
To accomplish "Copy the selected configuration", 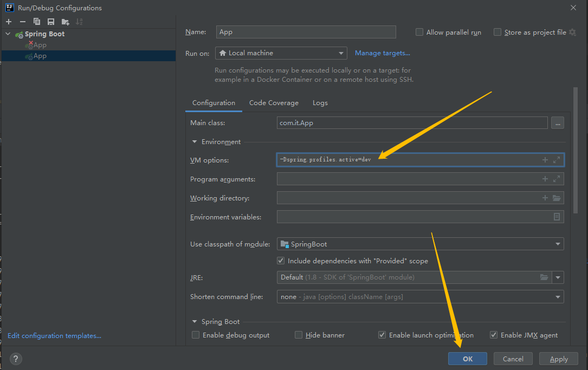I will [x=37, y=22].
